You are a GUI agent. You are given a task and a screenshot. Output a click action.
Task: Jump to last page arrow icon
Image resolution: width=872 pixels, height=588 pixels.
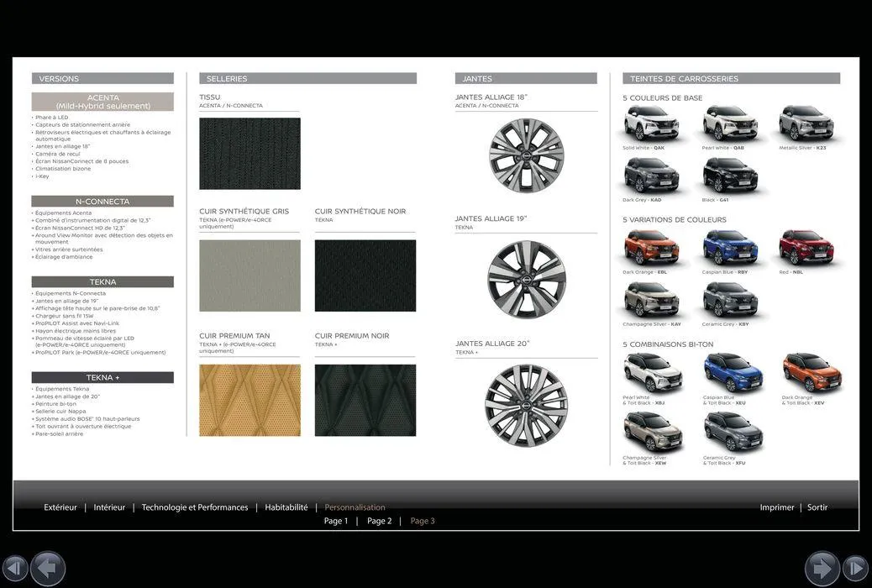[855, 568]
